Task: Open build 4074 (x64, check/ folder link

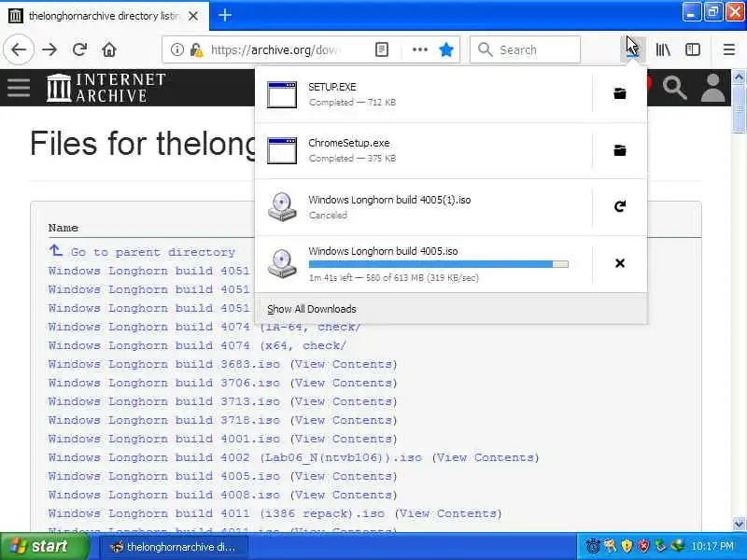Action: (x=197, y=345)
